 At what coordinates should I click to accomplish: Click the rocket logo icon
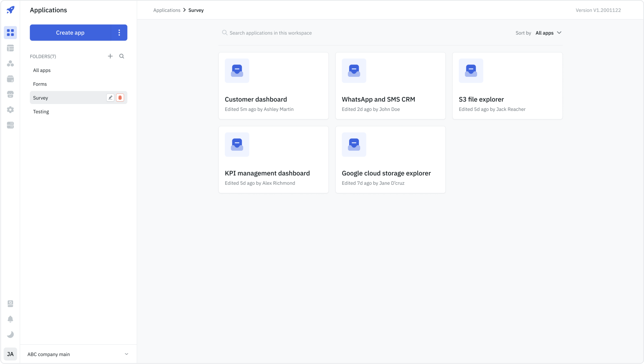pyautogui.click(x=10, y=10)
